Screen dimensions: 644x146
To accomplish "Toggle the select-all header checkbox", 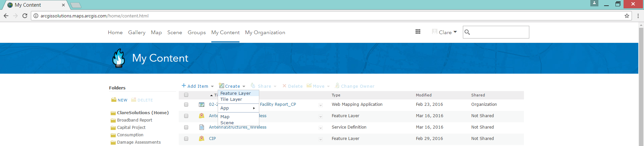I will coord(186,95).
